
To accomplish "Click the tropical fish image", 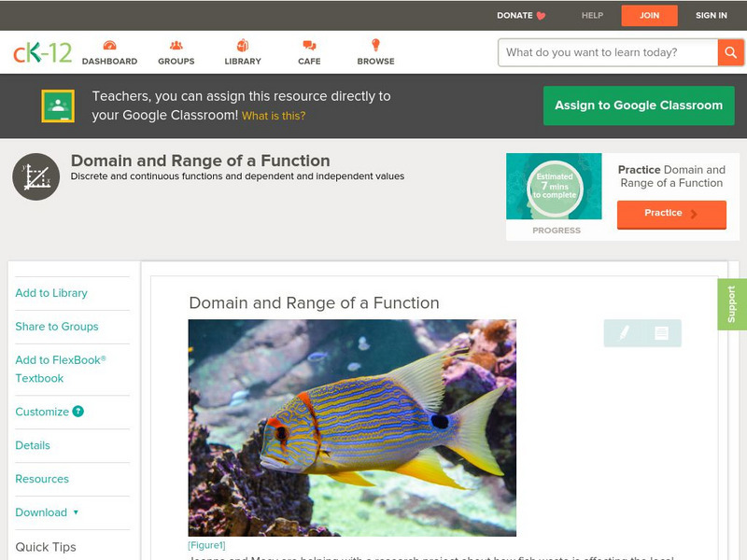I will (x=352, y=427).
